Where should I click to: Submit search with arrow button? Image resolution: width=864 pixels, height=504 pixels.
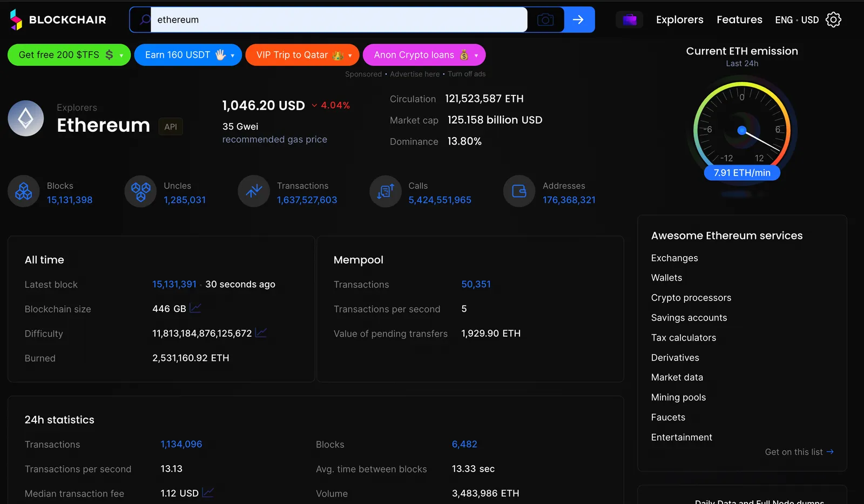click(x=579, y=20)
